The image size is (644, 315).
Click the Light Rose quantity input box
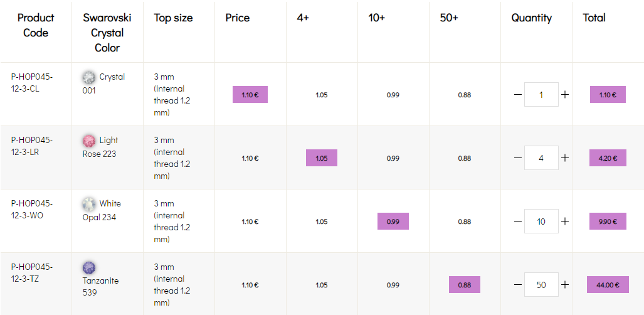point(541,158)
